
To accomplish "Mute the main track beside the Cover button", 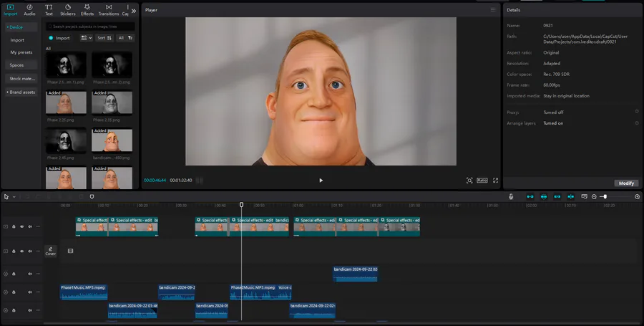I will 30,251.
